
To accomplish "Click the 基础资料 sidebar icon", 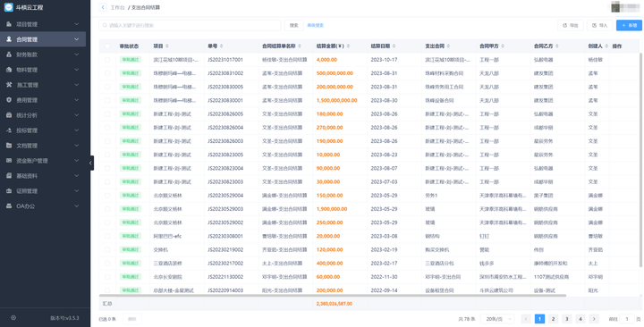I will pyautogui.click(x=9, y=176).
